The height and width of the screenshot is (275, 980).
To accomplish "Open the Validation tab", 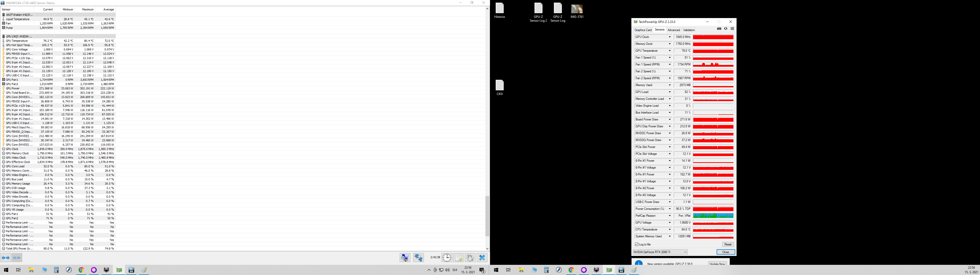I will click(689, 30).
